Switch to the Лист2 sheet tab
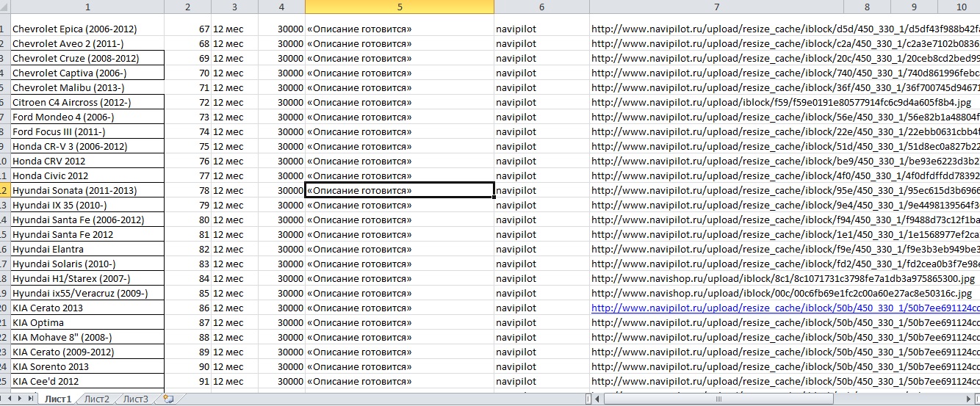This screenshot has width=980, height=406. pos(96,399)
